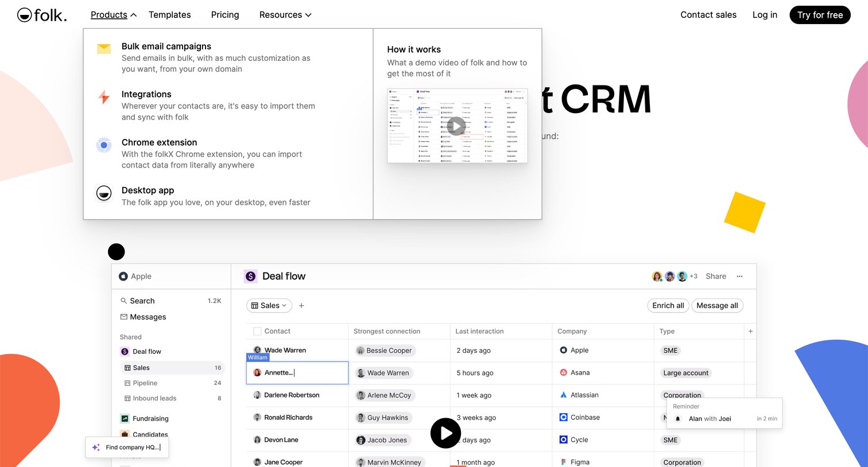Image resolution: width=868 pixels, height=467 pixels.
Task: Click the Desktop app folk icon
Action: (104, 193)
